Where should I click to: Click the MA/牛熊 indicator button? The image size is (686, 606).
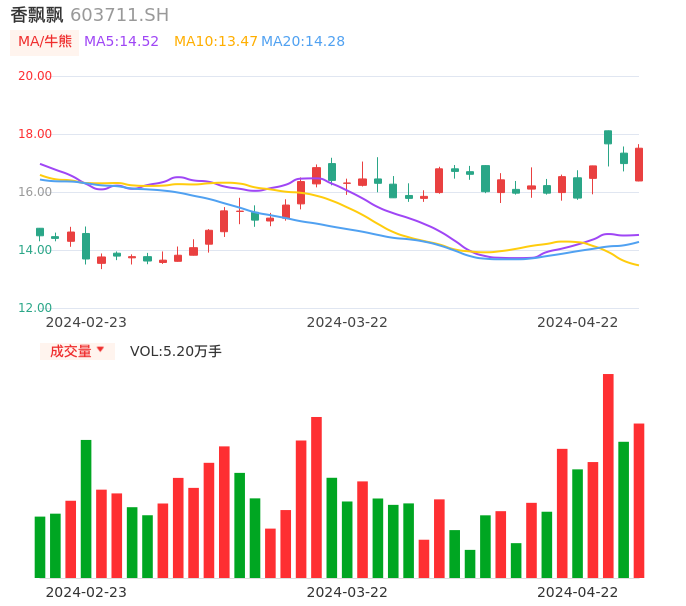(45, 42)
